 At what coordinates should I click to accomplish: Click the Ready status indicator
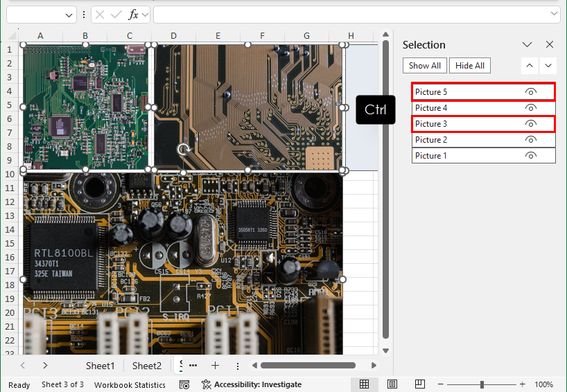[x=19, y=385]
